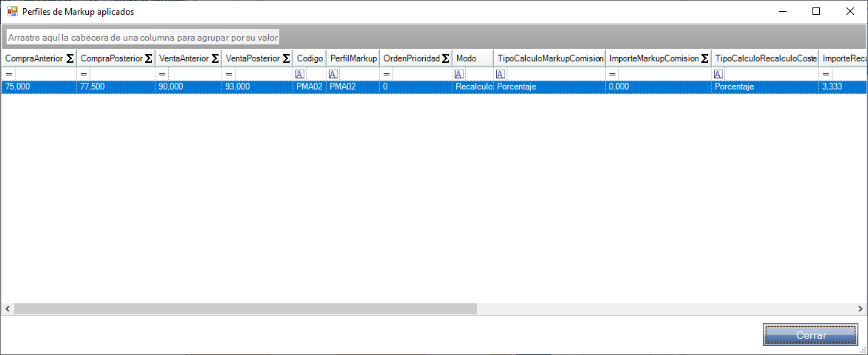
Task: Select the TipoCalculoRecalculoCoste cell Porcentaje
Action: pos(765,87)
